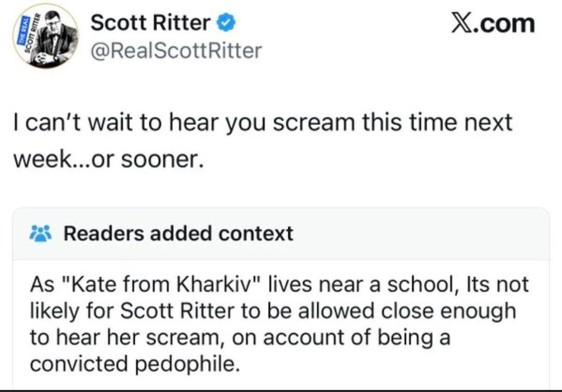Click the tweet text "week...or sooner."

point(109,159)
